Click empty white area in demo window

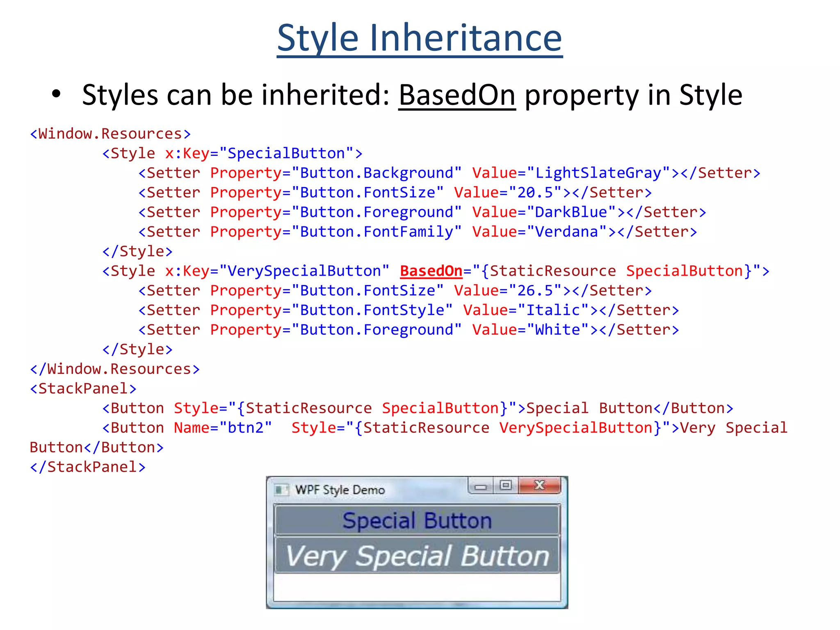(417, 587)
